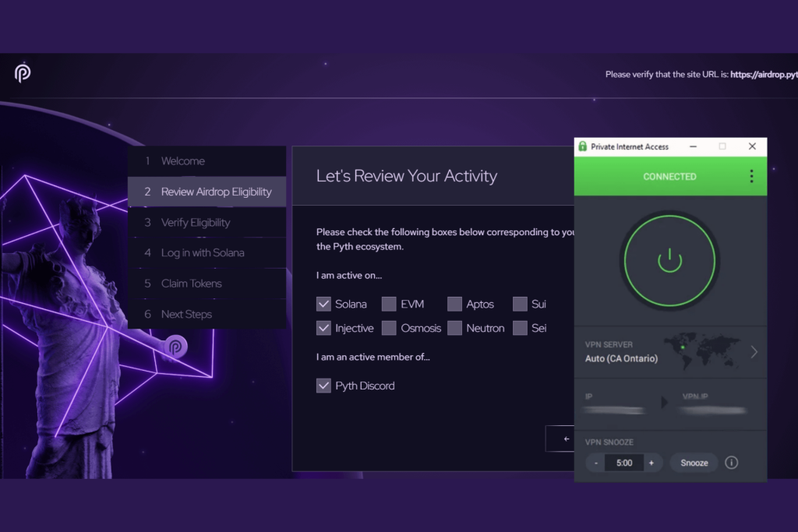Viewport: 798px width, 532px height.
Task: Click the 5:00 snooze time field
Action: [623, 462]
